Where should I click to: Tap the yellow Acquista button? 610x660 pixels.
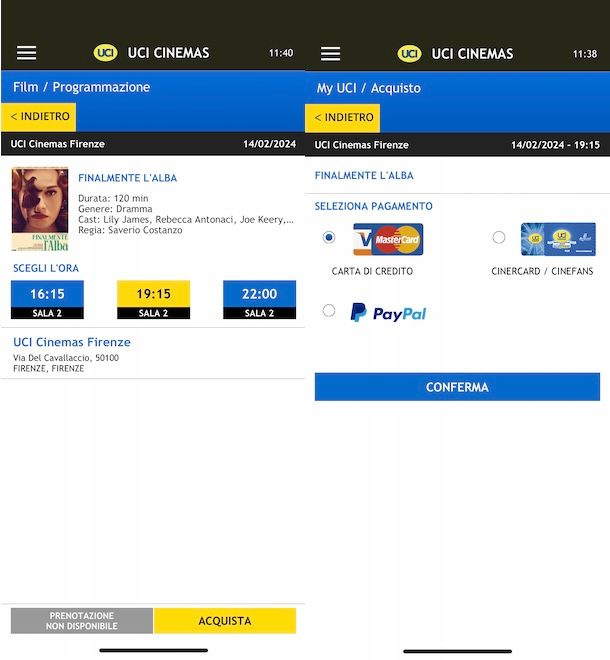tap(225, 621)
